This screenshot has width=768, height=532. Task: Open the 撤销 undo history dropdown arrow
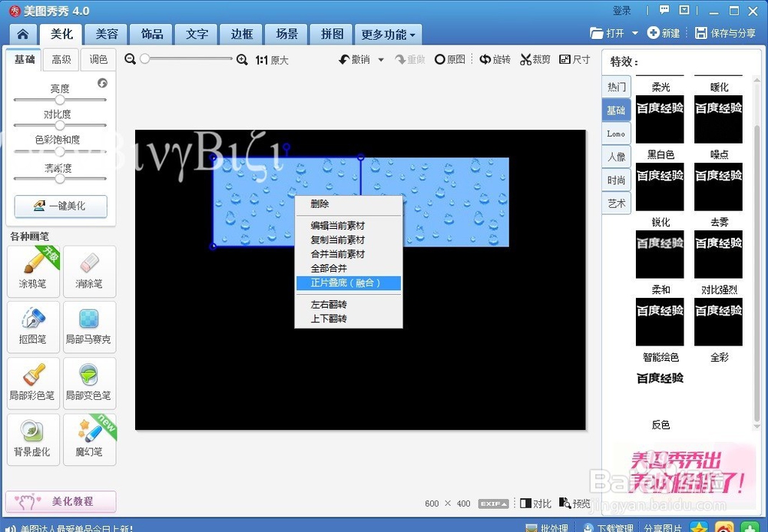381,60
